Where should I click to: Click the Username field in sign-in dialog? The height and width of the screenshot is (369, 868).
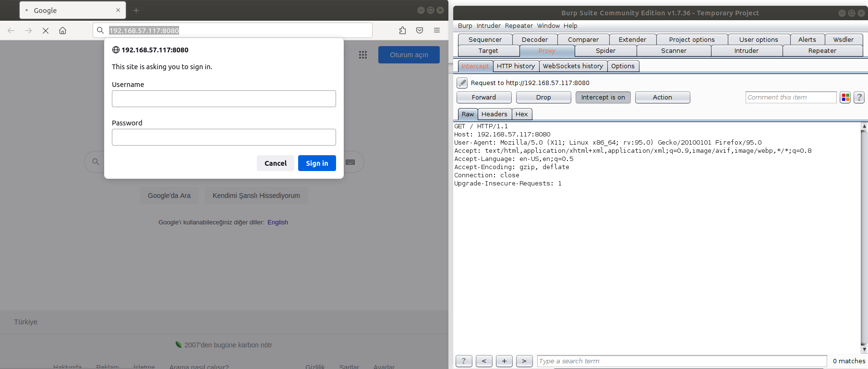point(224,98)
